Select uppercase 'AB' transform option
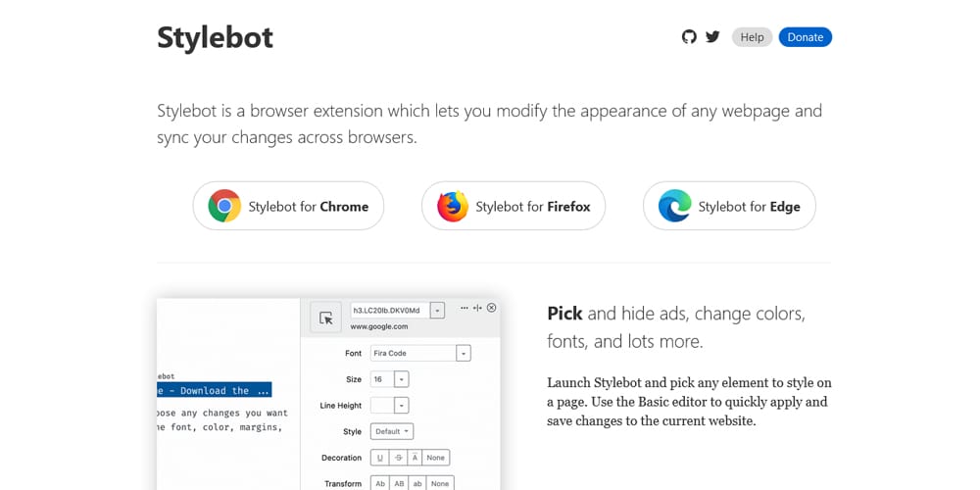Image resolution: width=980 pixels, height=490 pixels. [399, 484]
